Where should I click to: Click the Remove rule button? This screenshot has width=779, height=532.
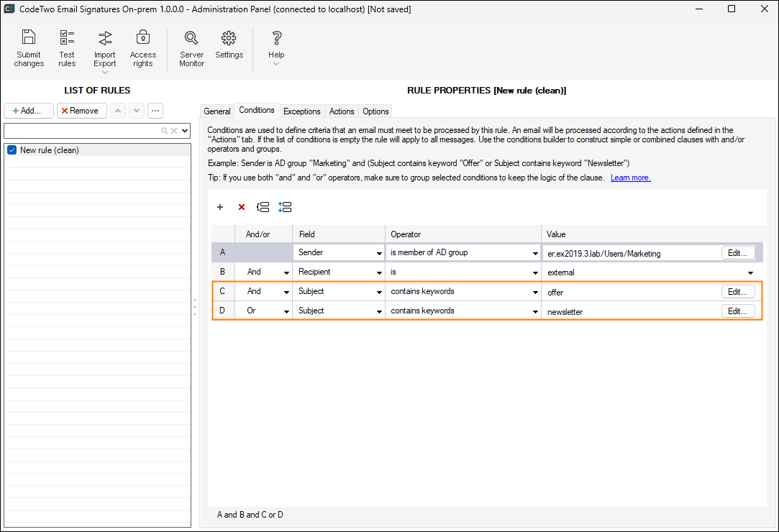pyautogui.click(x=82, y=111)
